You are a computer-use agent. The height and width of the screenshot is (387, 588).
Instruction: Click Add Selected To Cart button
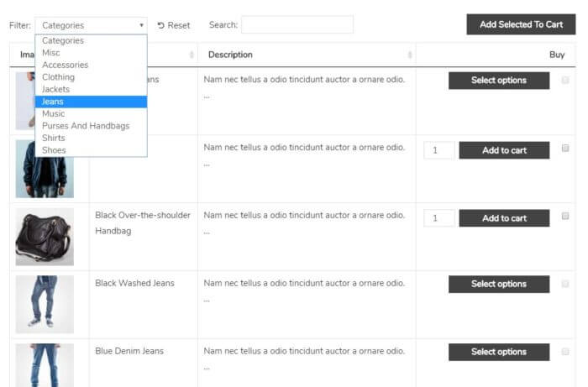[x=521, y=24]
